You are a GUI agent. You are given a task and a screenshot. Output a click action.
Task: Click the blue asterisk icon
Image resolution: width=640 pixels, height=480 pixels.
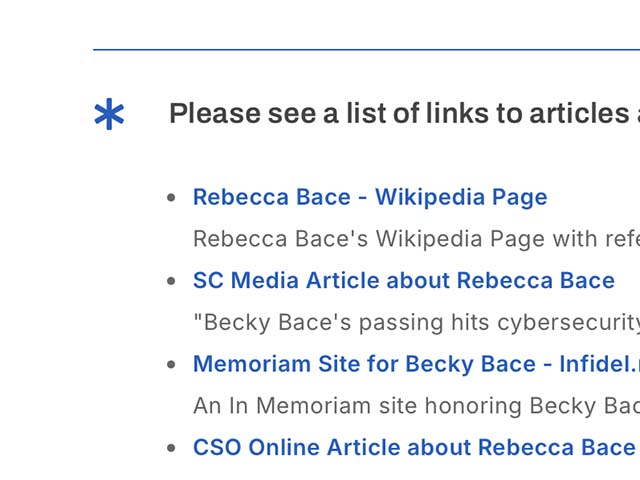(109, 115)
